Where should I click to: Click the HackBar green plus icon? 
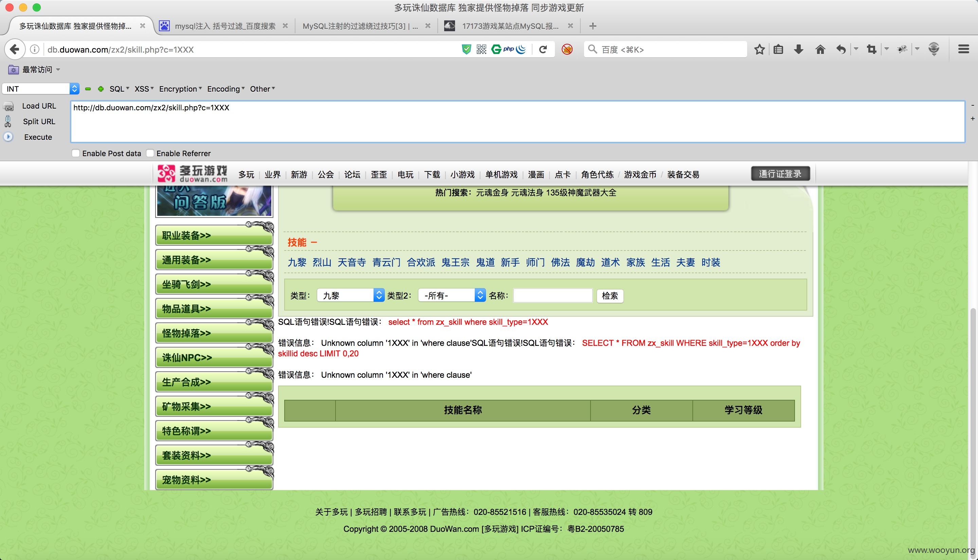(101, 89)
